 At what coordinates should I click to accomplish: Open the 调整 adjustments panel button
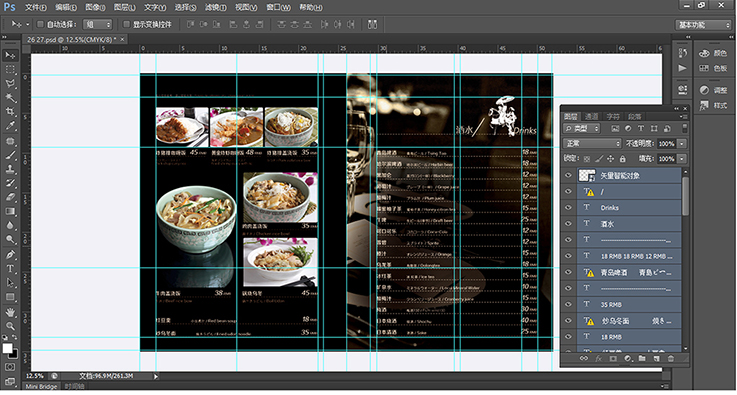[x=713, y=90]
